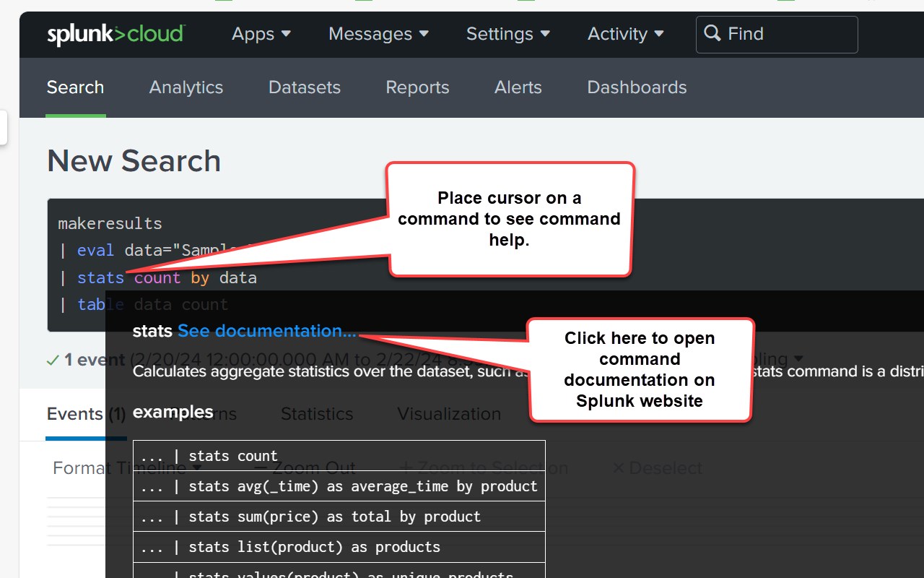Open the Apps dropdown menu
Screen dimensions: 924x578
[x=261, y=34]
